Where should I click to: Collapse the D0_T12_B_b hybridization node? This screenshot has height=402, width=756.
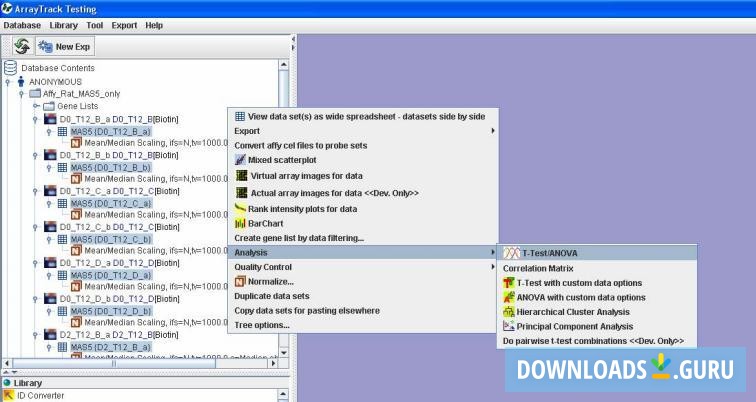pyautogui.click(x=35, y=155)
